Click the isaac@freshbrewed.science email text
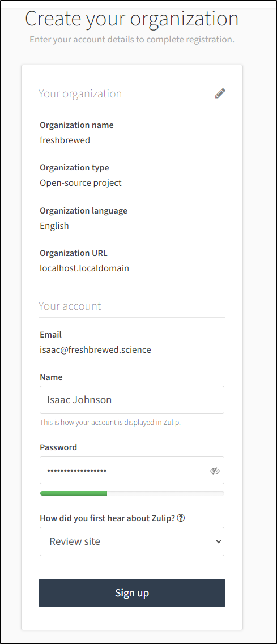Screen dimensions: 277x644 (x=95, y=350)
